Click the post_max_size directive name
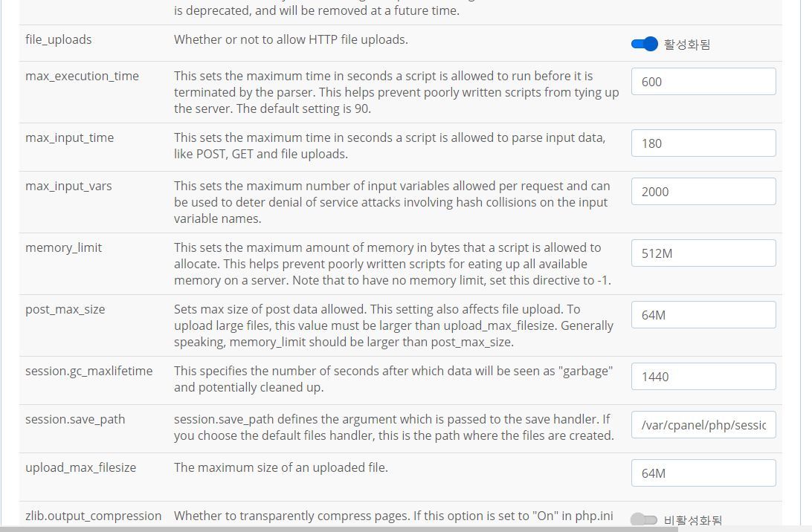 tap(65, 309)
